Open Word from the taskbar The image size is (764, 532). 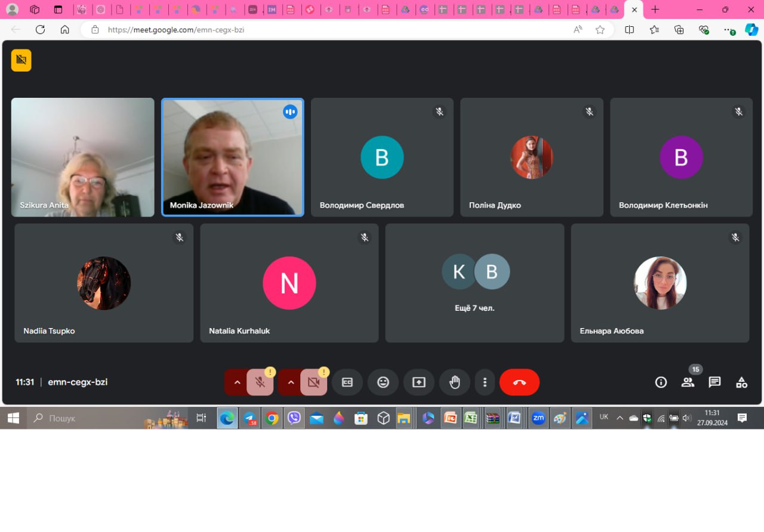(514, 418)
